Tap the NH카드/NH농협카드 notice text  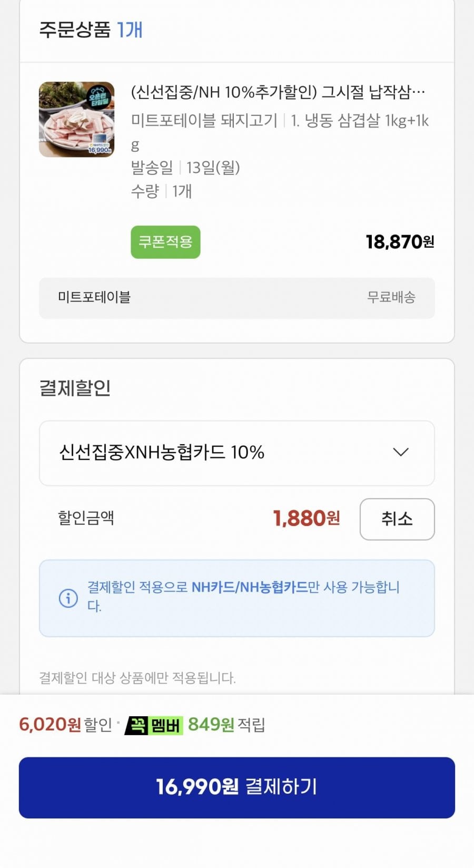pos(250,587)
